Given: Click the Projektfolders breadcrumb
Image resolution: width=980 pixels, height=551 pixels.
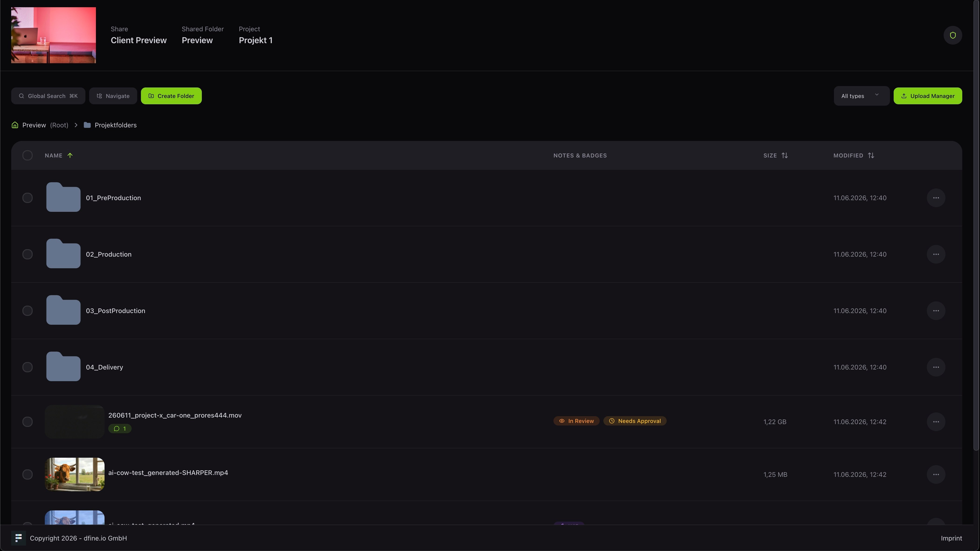Looking at the screenshot, I should pos(116,125).
